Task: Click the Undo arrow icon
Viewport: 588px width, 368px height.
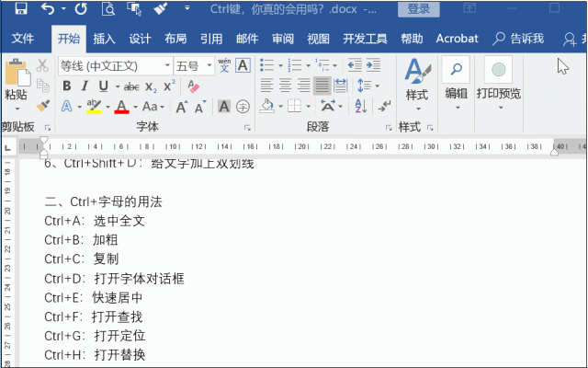Action: pos(48,8)
